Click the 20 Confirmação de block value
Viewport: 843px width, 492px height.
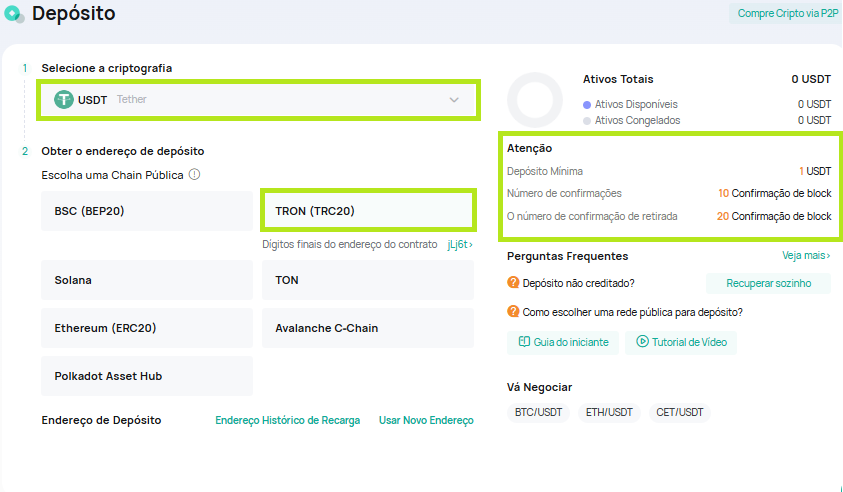[x=774, y=217]
